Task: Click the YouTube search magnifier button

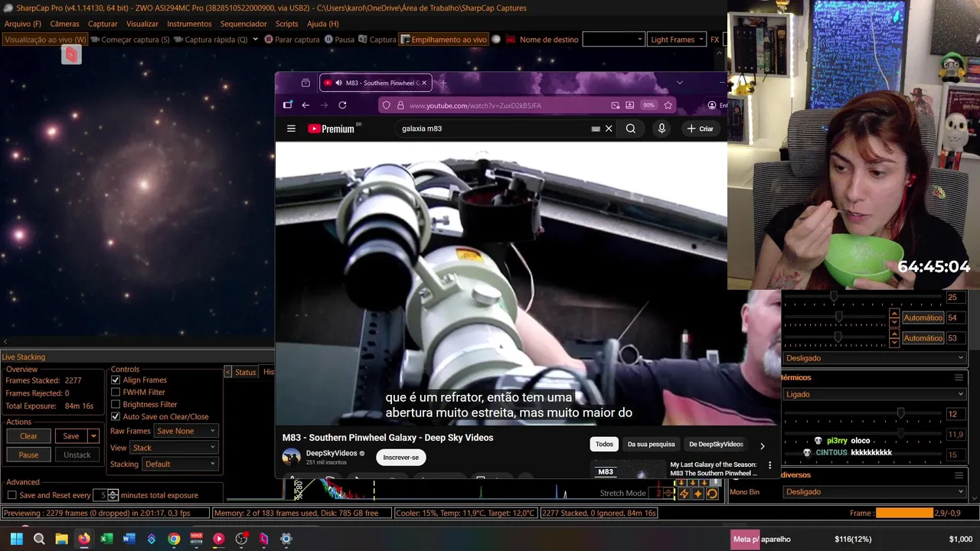Action: pyautogui.click(x=630, y=129)
